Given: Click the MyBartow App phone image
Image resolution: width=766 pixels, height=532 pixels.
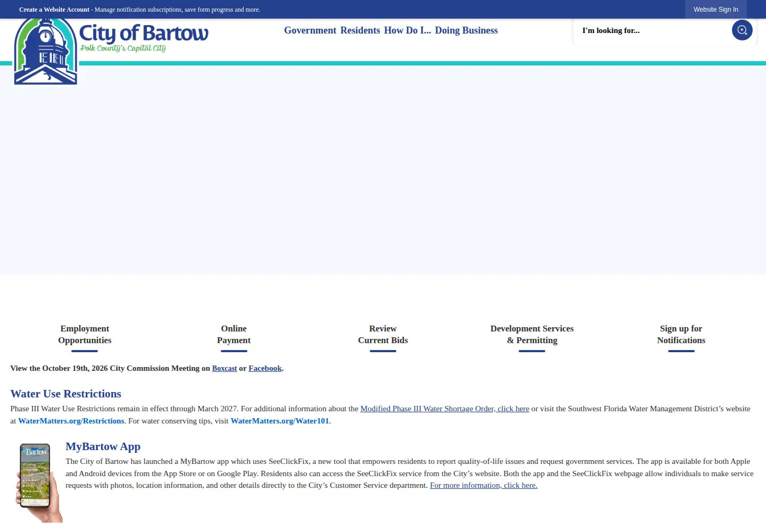Looking at the screenshot, I should [39, 483].
